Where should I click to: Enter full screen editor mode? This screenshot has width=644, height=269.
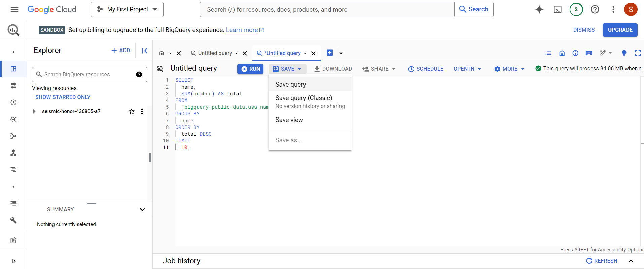click(x=638, y=53)
